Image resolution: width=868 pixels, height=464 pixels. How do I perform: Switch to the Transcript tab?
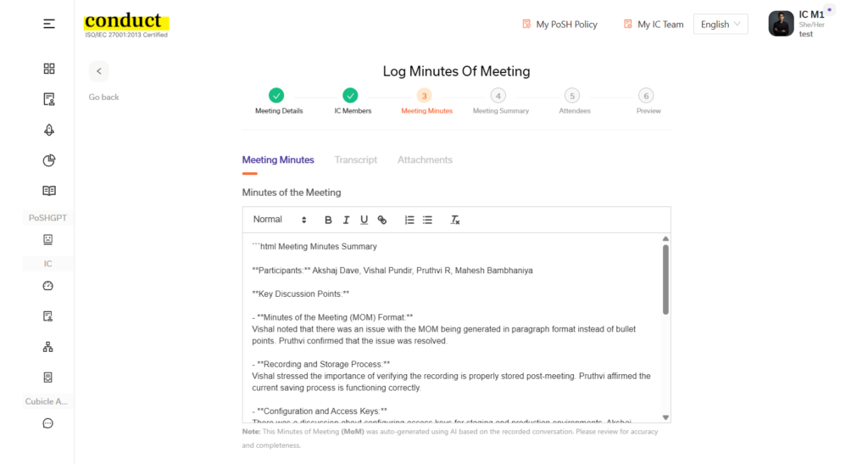355,159
